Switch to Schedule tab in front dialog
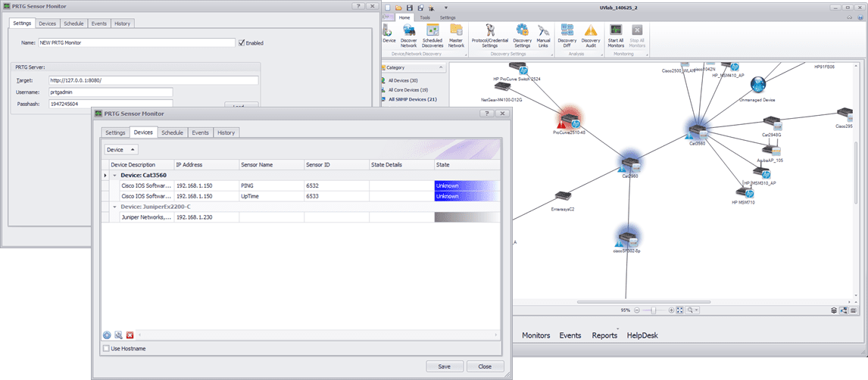The image size is (868, 380). pyautogui.click(x=172, y=132)
